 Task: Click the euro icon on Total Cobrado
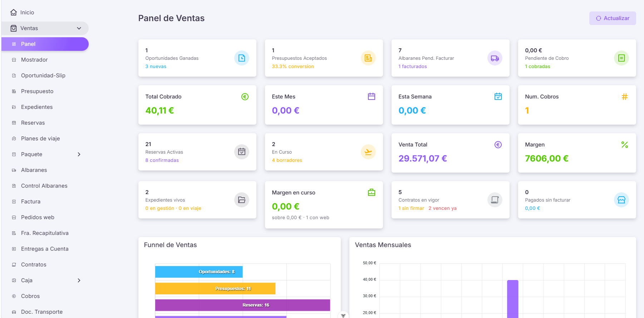[245, 97]
